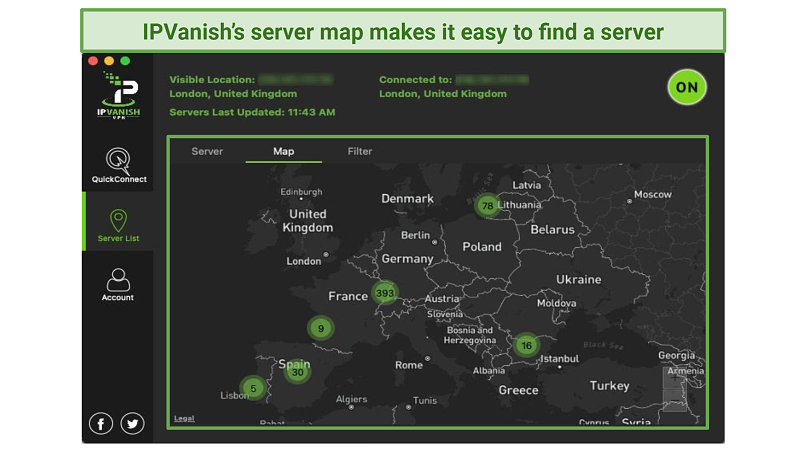Switch to the Server tab

[x=207, y=151]
